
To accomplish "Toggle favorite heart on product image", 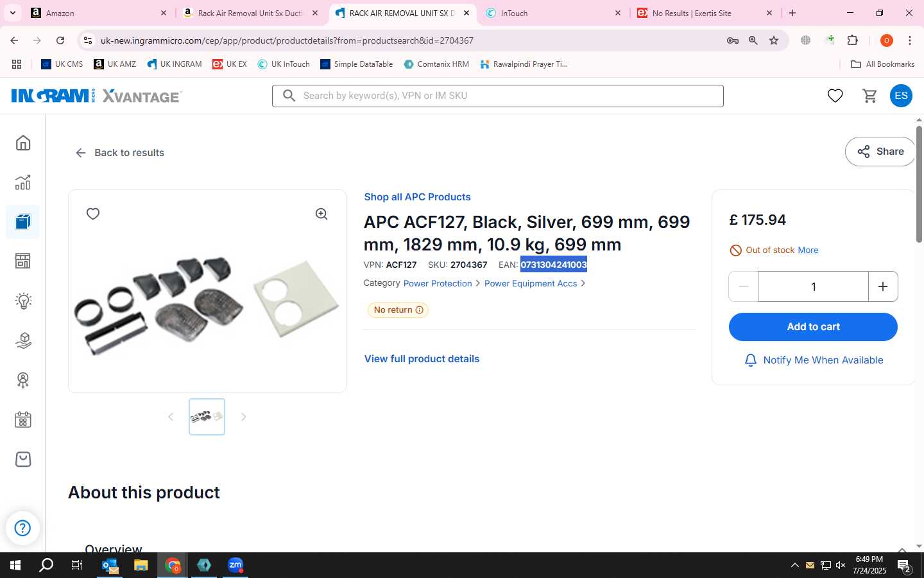I will point(93,214).
